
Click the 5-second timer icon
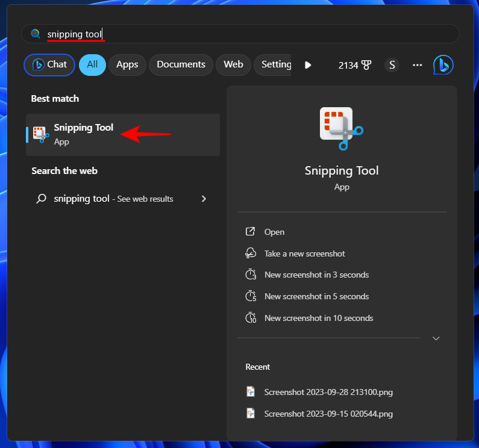[251, 296]
